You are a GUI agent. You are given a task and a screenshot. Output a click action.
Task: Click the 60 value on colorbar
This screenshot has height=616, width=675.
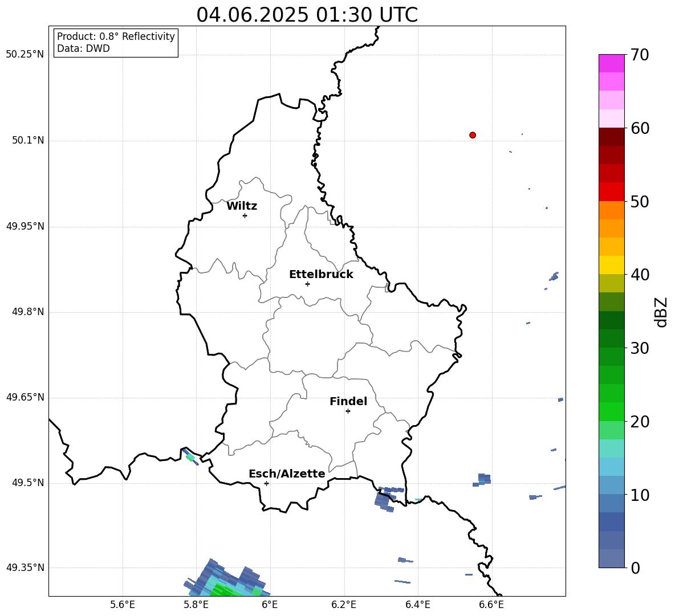(x=640, y=128)
